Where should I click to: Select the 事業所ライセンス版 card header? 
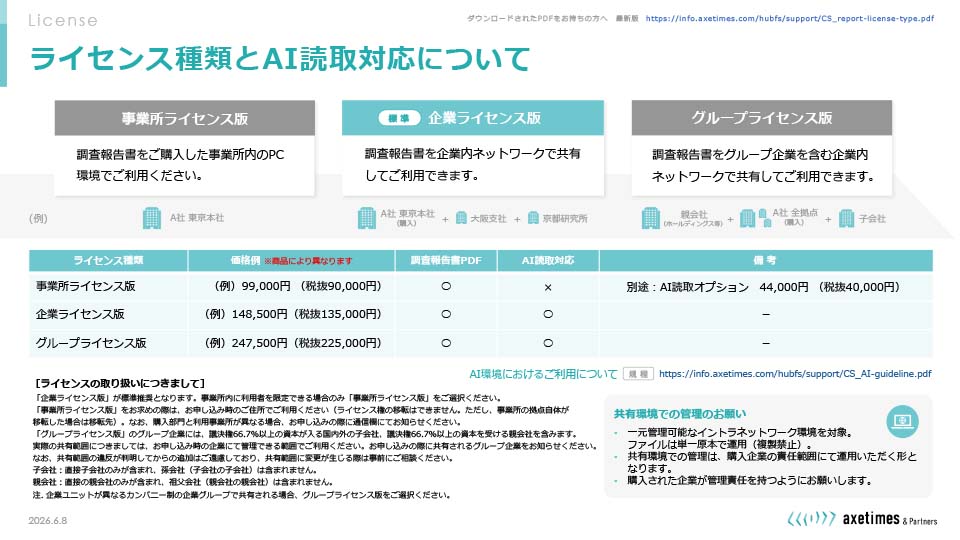point(185,118)
